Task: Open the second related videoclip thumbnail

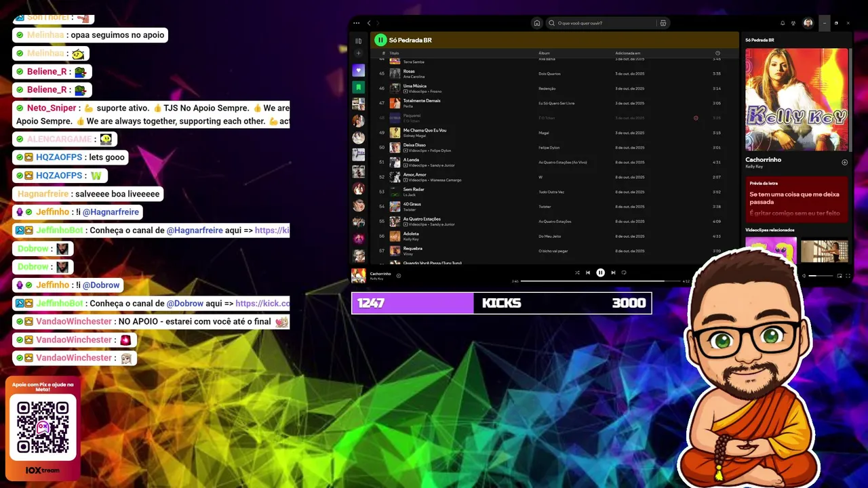Action: (825, 250)
